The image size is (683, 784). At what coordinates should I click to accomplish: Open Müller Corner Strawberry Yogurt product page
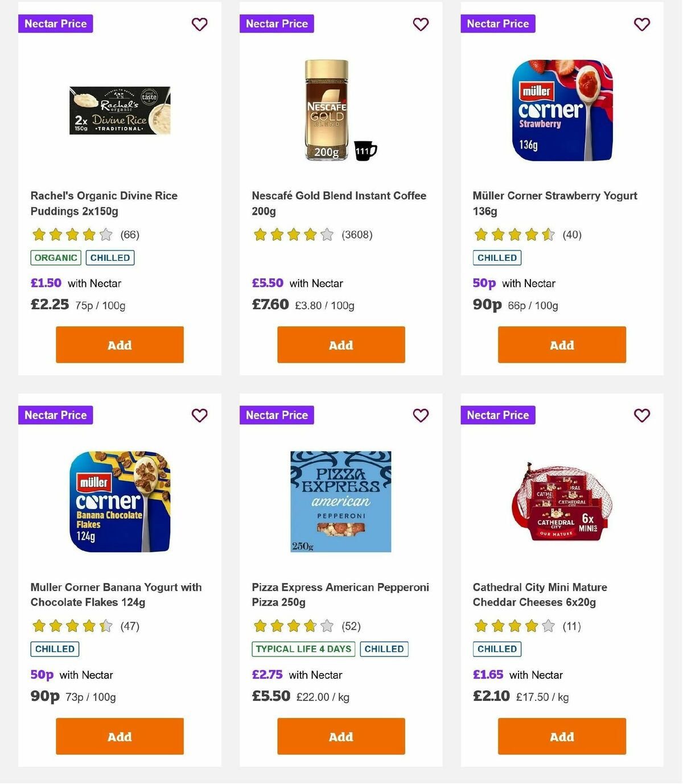pyautogui.click(x=555, y=203)
